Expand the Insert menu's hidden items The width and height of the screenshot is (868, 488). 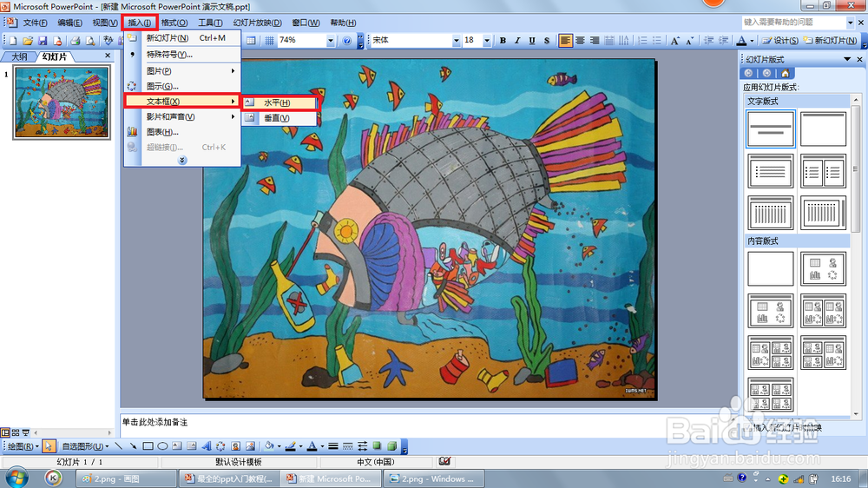pyautogui.click(x=182, y=160)
